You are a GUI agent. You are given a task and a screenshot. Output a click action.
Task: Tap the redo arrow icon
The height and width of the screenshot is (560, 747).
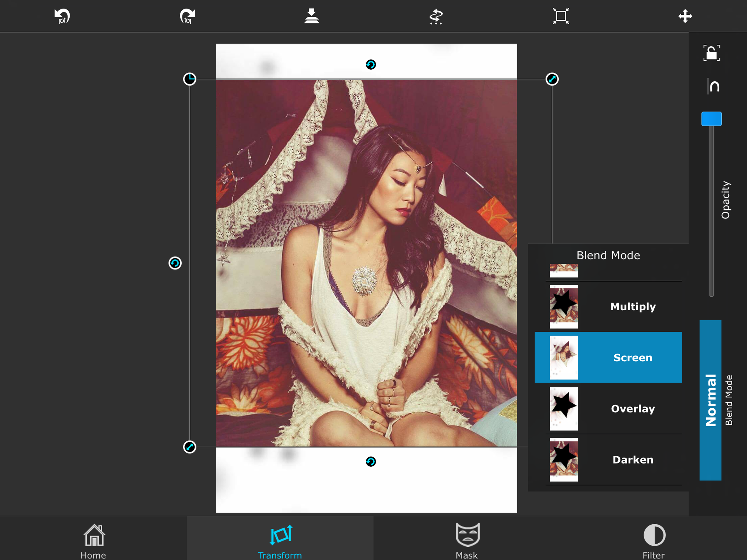pos(187,16)
